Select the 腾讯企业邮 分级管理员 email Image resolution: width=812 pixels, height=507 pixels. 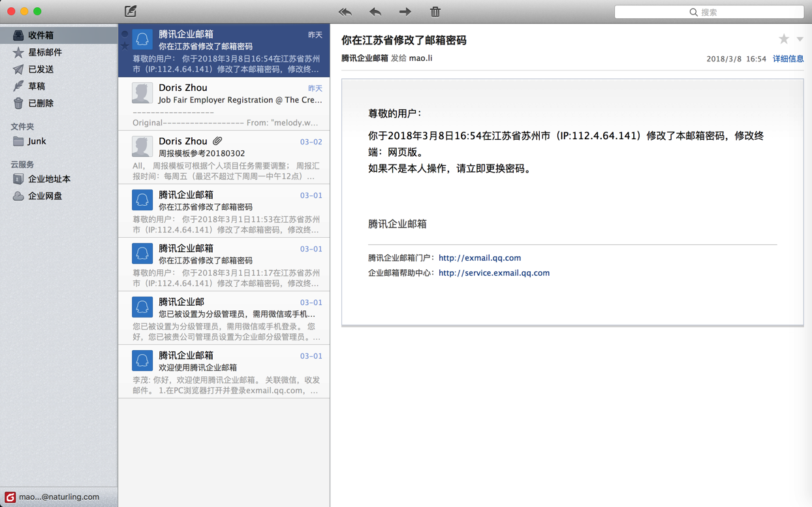point(224,318)
